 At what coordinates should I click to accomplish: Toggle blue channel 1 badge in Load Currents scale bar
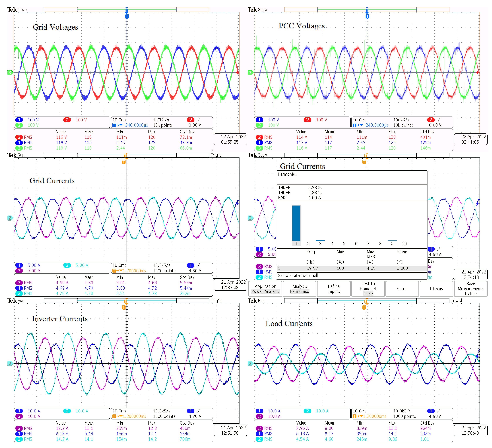coord(259,411)
